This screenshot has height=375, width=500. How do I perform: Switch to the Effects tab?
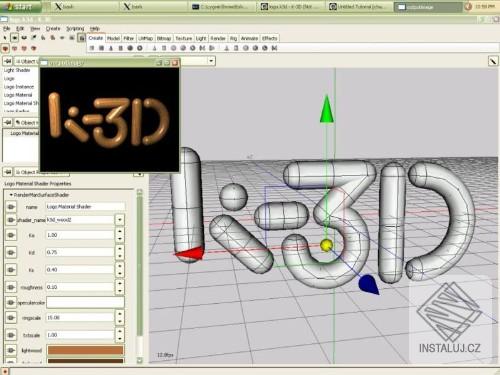point(270,38)
